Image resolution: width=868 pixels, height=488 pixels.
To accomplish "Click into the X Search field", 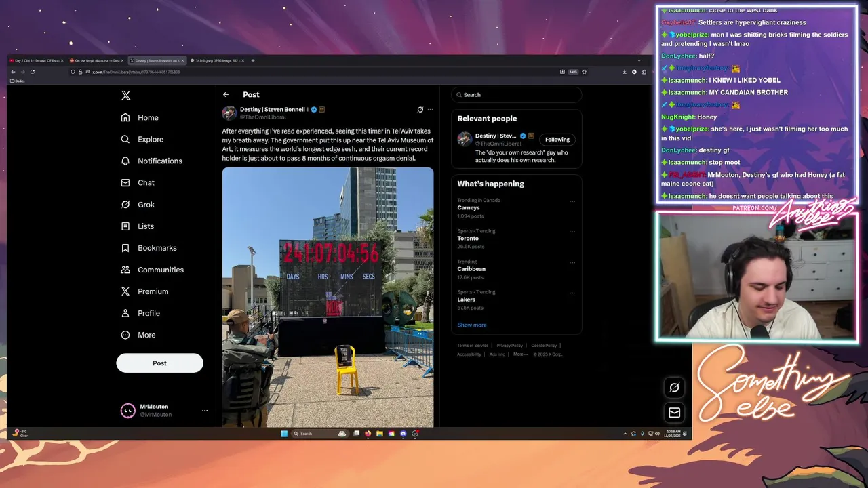I will pos(517,95).
